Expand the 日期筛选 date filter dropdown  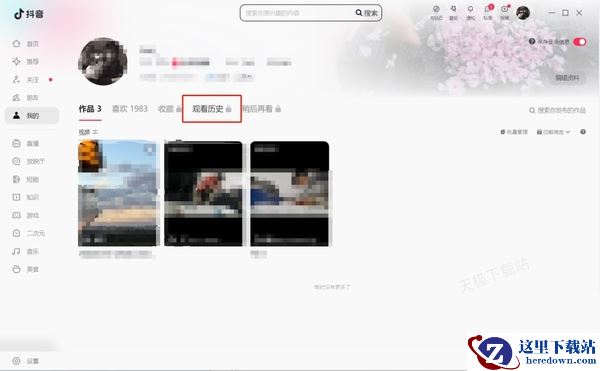pyautogui.click(x=553, y=132)
